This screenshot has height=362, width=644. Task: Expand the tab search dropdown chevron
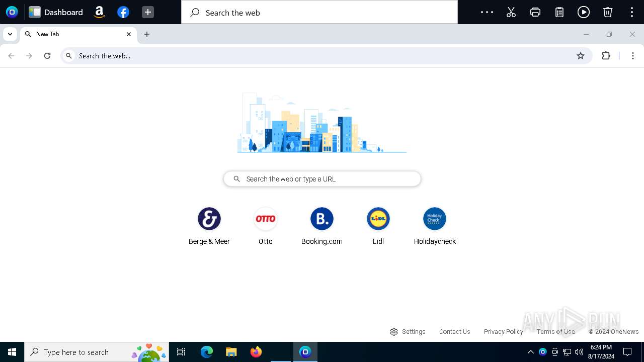(x=10, y=34)
